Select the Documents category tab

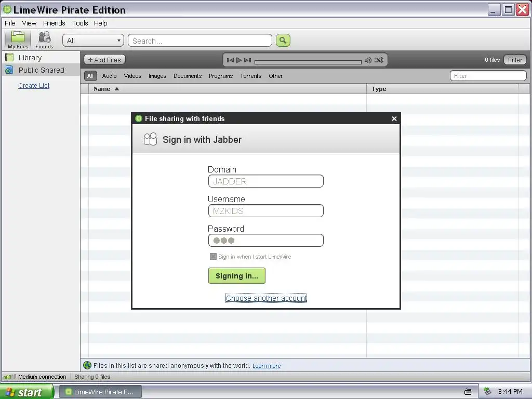[188, 76]
